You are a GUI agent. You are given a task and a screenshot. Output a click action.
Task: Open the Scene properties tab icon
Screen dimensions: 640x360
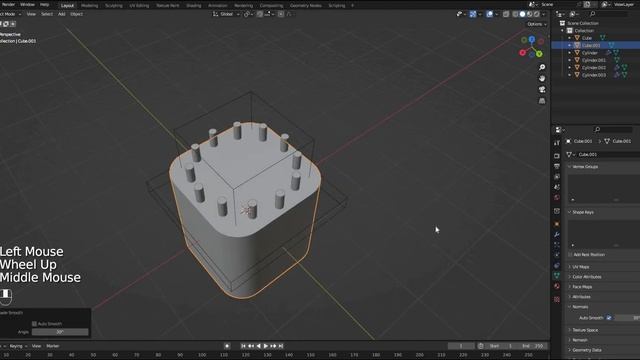coord(557,187)
